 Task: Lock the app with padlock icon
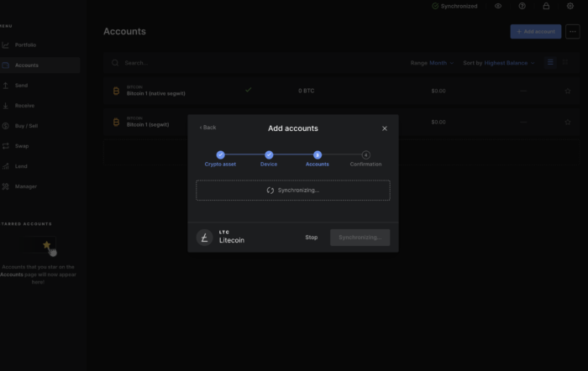coord(546,6)
